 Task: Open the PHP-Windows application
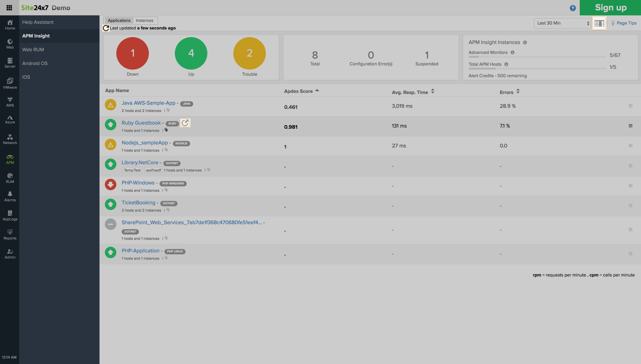tap(138, 183)
